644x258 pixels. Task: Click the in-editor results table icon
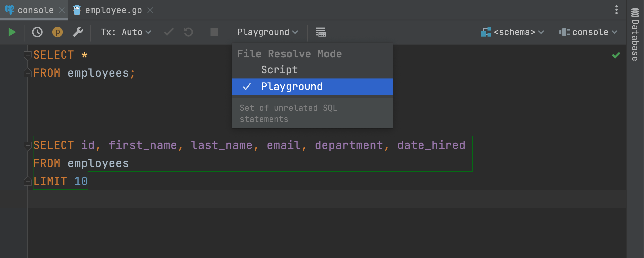click(321, 32)
